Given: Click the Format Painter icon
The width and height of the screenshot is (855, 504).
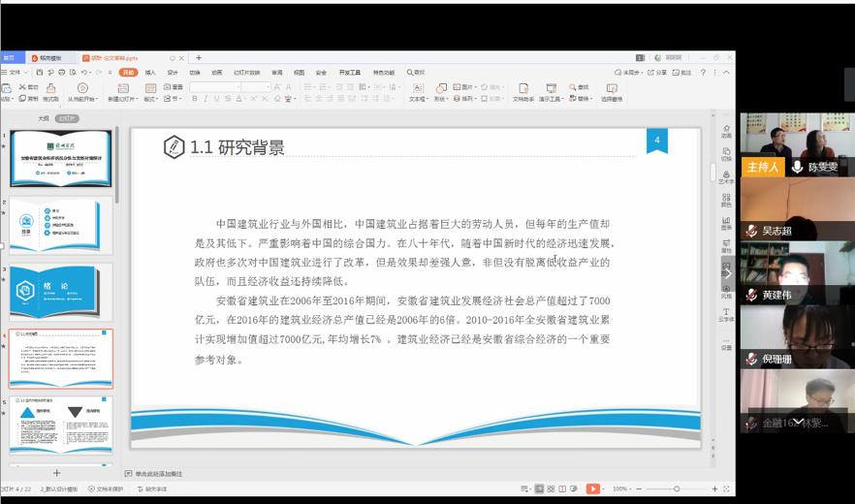Looking at the screenshot, I should [48, 92].
